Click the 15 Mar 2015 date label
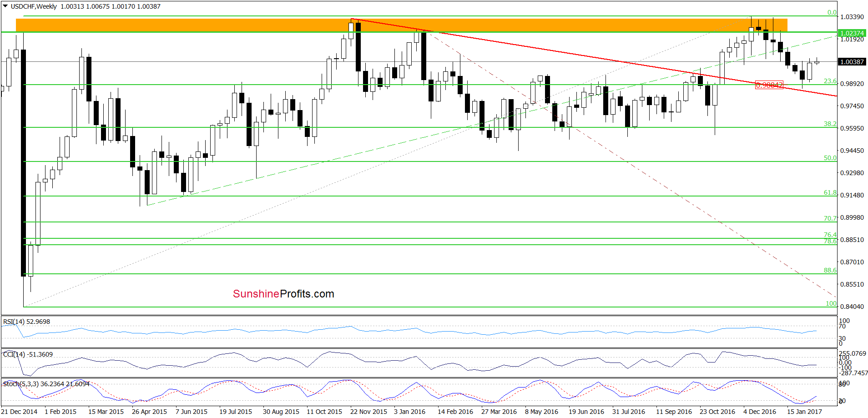 tap(106, 412)
